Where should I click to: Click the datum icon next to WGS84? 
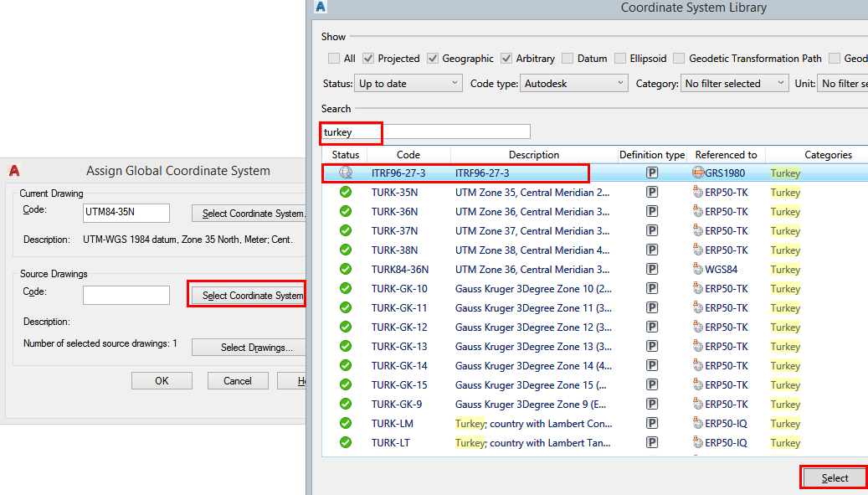(x=698, y=269)
